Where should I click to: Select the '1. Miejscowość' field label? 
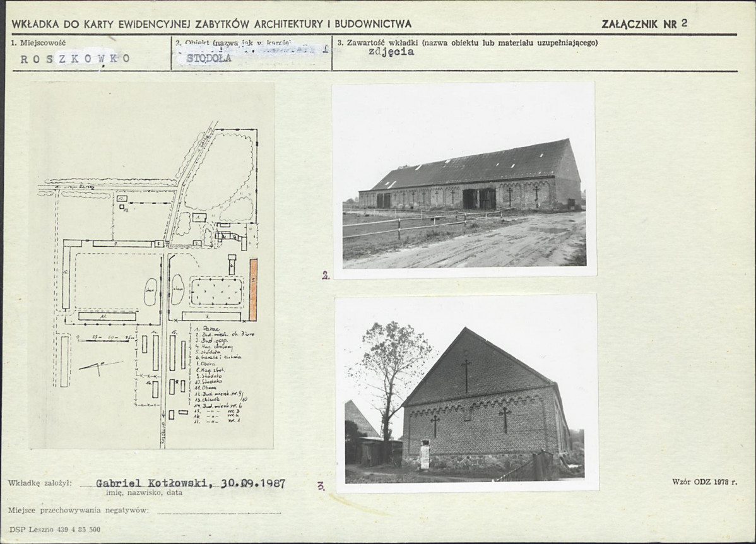pos(38,42)
